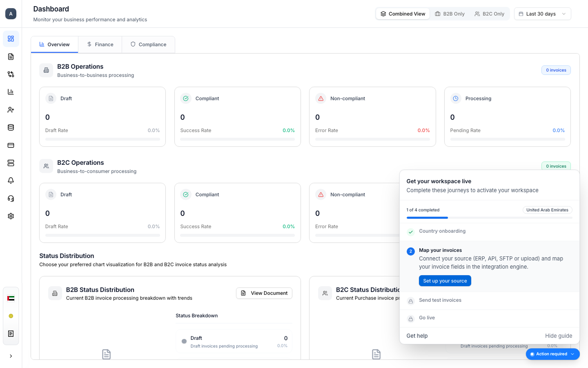
Task: Open the dashboard grid icon in sidebar
Action: 11,39
